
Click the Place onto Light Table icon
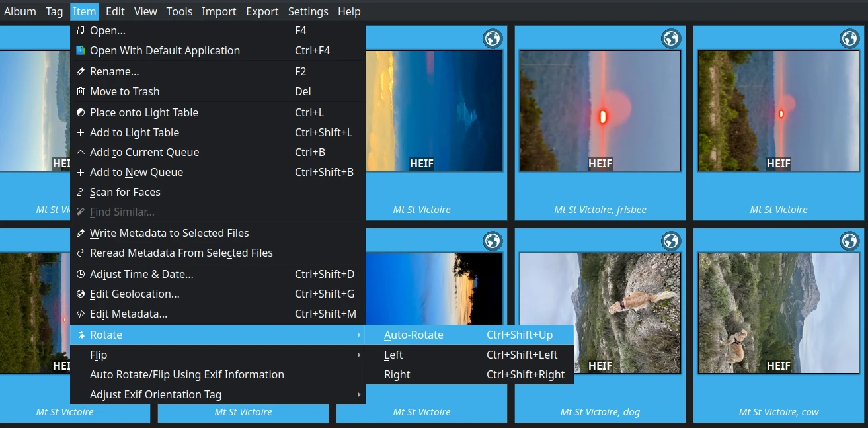pyautogui.click(x=80, y=112)
